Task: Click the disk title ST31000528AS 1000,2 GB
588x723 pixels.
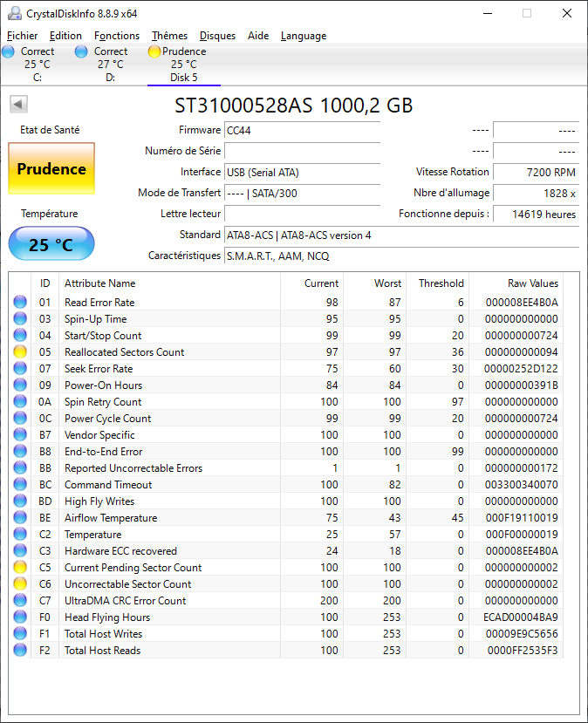Action: point(293,106)
